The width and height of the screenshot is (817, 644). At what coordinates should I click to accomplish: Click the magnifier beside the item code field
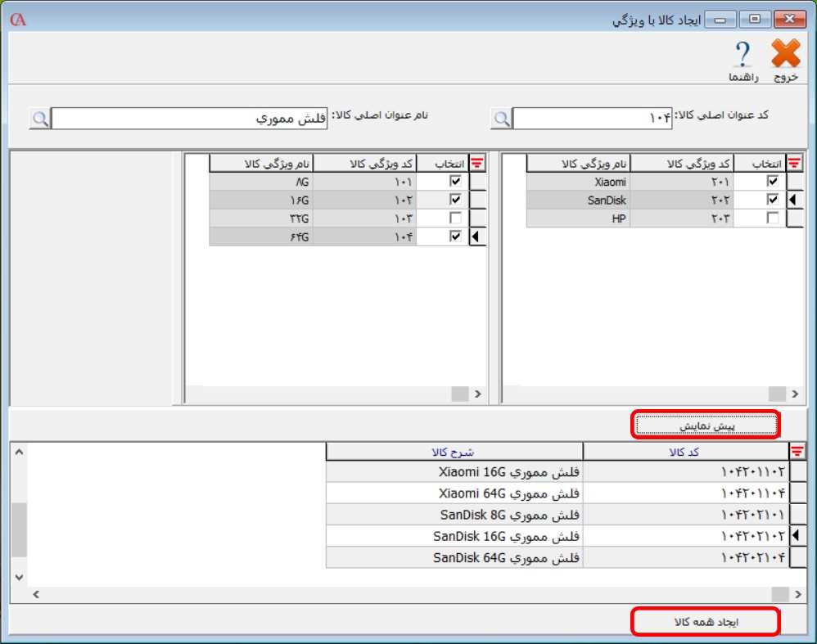(501, 119)
